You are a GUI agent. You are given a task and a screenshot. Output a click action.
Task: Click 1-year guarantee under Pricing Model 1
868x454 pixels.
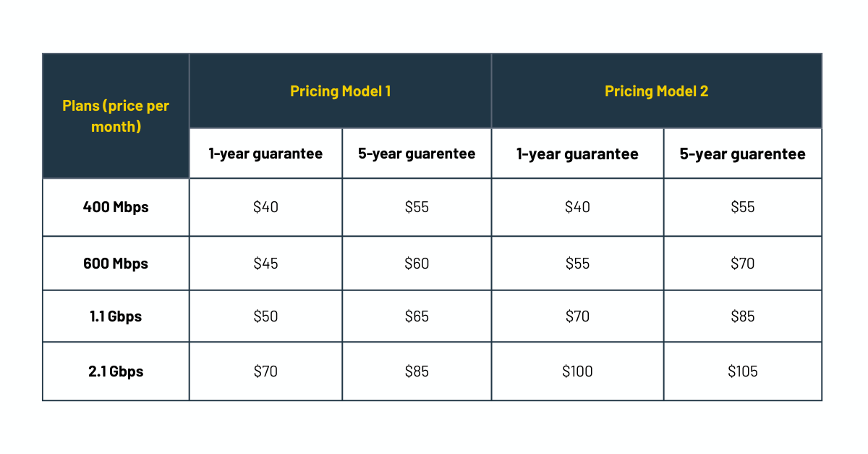tap(265, 154)
